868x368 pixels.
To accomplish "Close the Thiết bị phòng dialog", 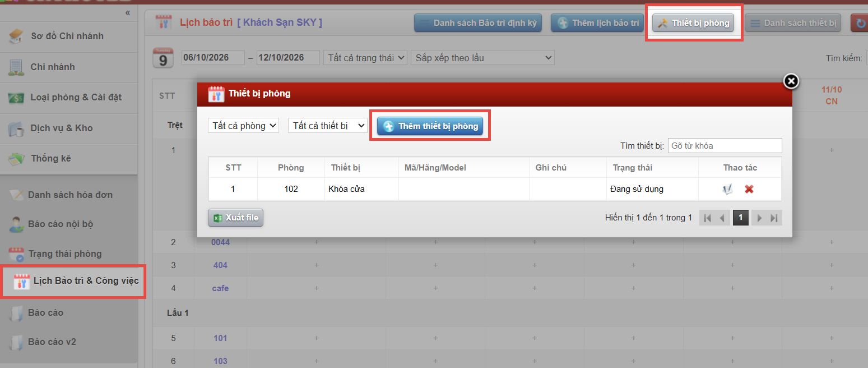I will (791, 82).
